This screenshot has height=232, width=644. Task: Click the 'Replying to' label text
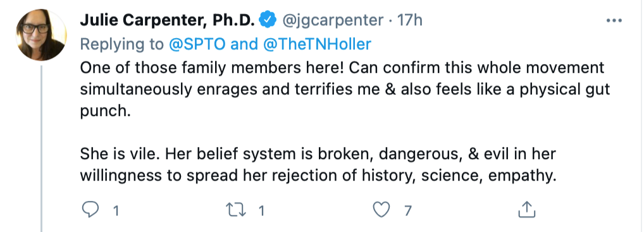click(122, 44)
